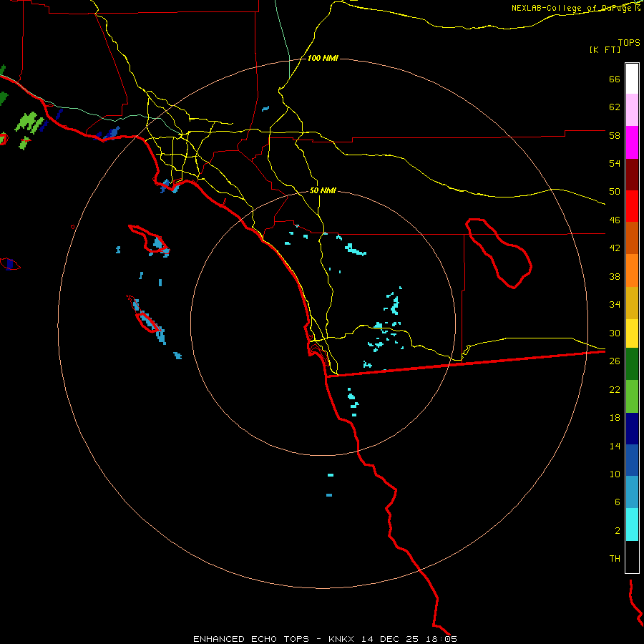This screenshot has width=644, height=644.
Task: Click the 22 legend value
Action: 615,389
